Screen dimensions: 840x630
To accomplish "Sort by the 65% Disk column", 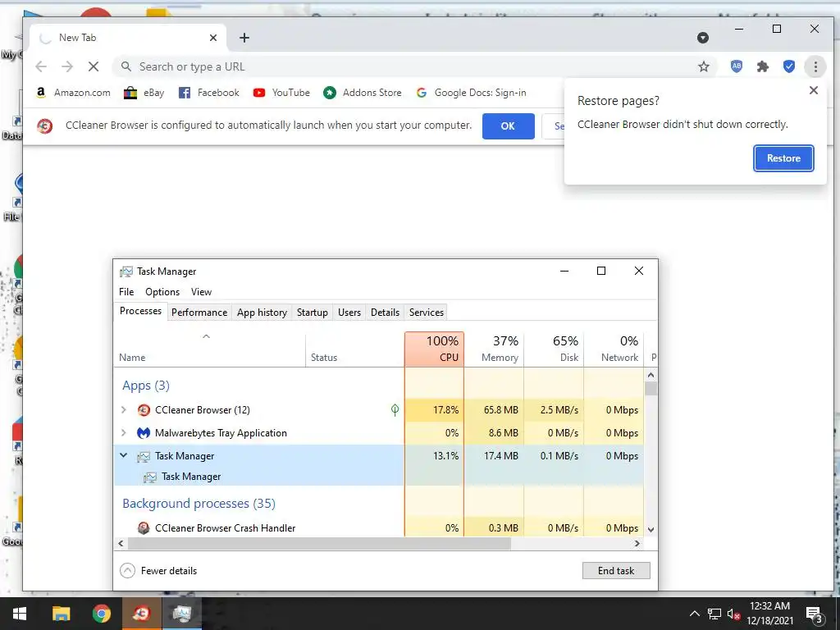I will tap(554, 349).
